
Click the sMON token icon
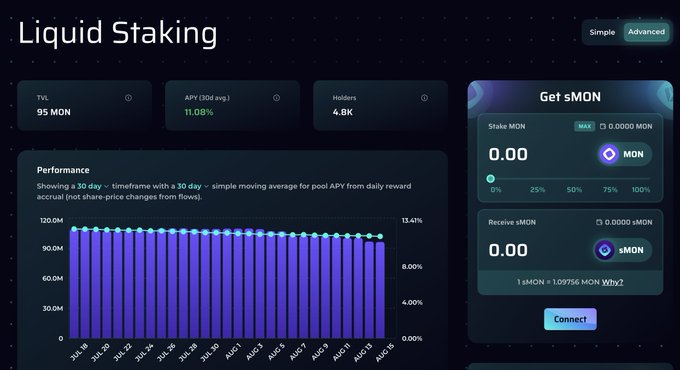point(605,250)
